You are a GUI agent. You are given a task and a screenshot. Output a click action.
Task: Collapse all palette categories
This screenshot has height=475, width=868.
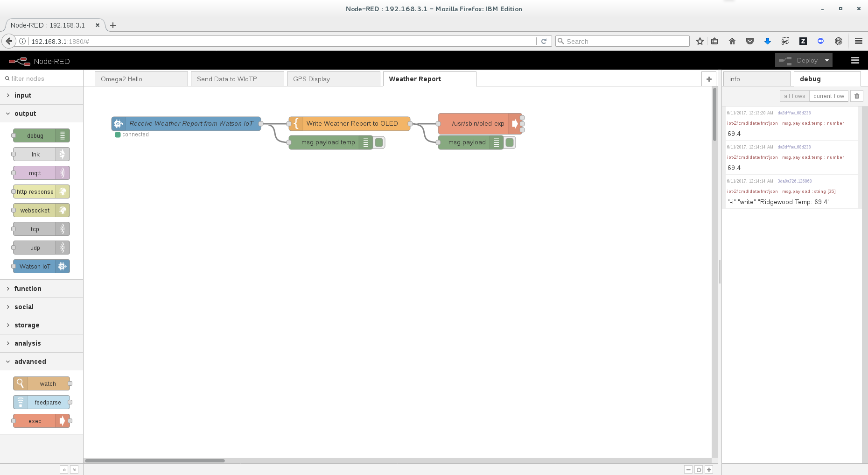pyautogui.click(x=64, y=469)
